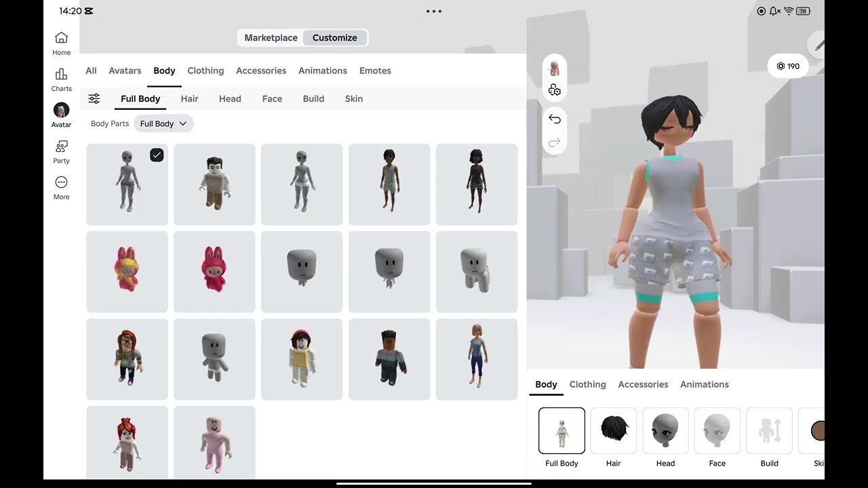The image size is (868, 488).
Task: Select the Animations tab below the avatar preview
Action: pos(705,384)
